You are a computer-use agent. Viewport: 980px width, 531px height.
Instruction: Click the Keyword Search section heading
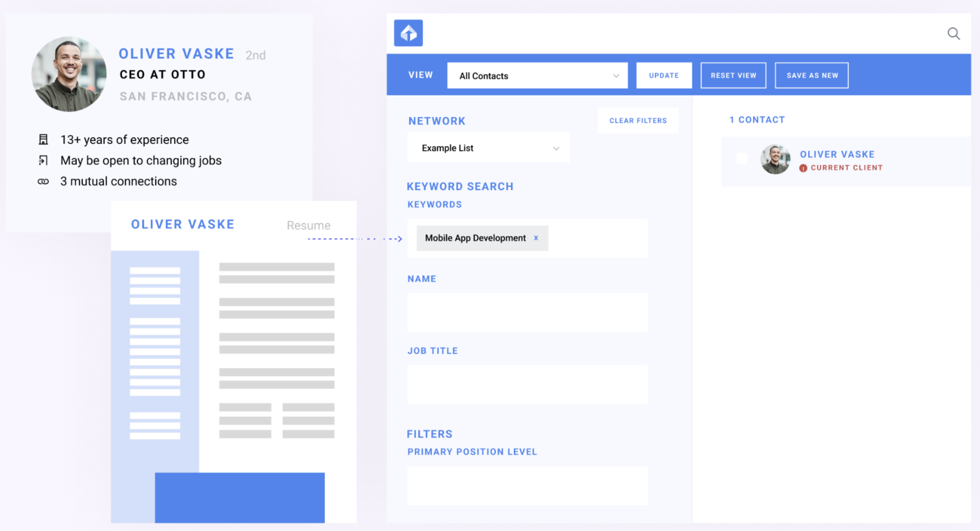460,187
